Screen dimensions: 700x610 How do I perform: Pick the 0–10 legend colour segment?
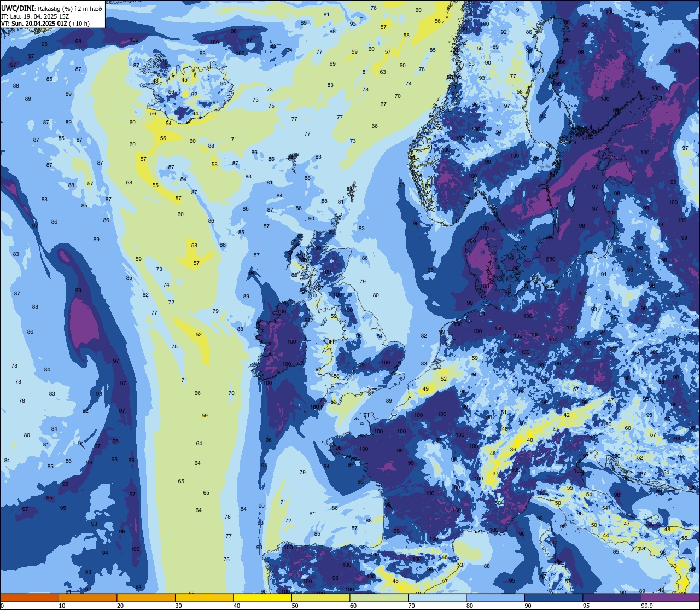(30, 597)
